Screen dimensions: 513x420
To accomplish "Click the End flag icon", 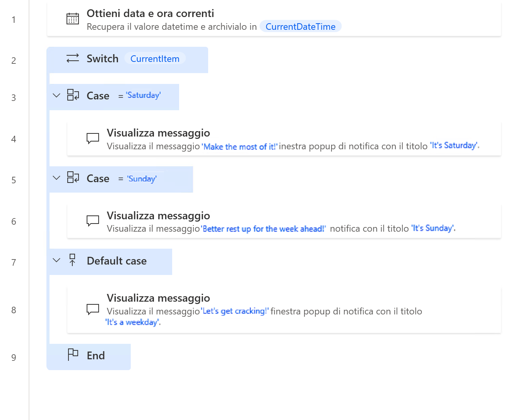I will (73, 355).
